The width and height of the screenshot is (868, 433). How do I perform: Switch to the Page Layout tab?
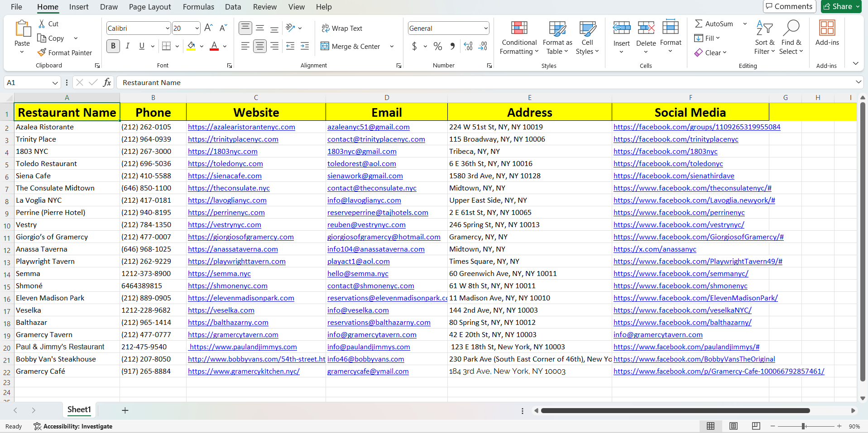tap(150, 7)
